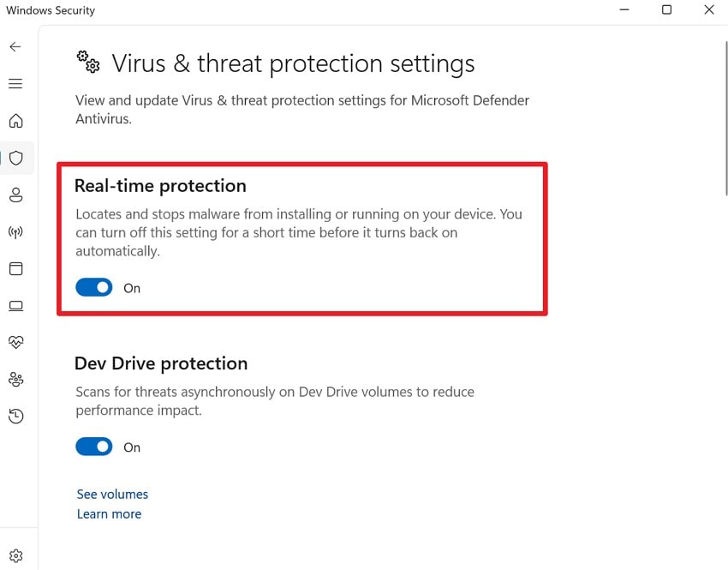Turn off Real-time protection toggle
Screen dimensions: 728x570
point(94,288)
